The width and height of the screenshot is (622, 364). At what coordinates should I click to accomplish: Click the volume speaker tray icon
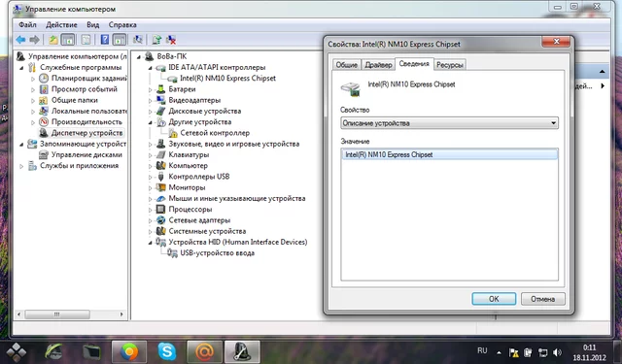click(557, 352)
